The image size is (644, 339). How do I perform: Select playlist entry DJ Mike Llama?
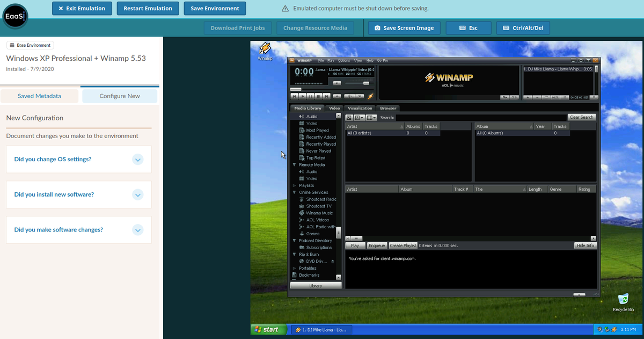coord(558,69)
